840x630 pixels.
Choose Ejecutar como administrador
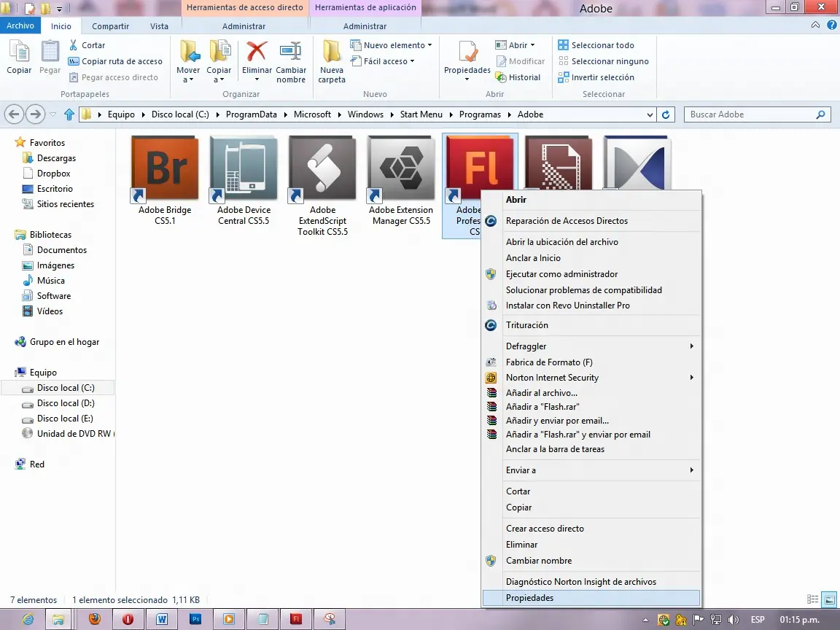(592, 274)
